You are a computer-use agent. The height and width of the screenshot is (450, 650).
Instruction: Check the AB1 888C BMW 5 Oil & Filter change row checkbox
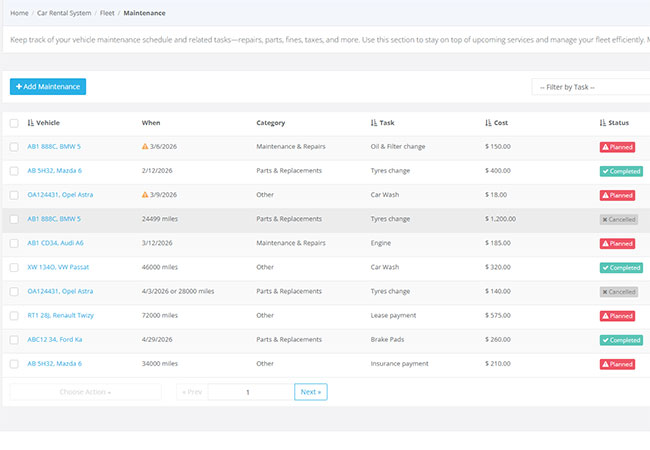(x=14, y=147)
